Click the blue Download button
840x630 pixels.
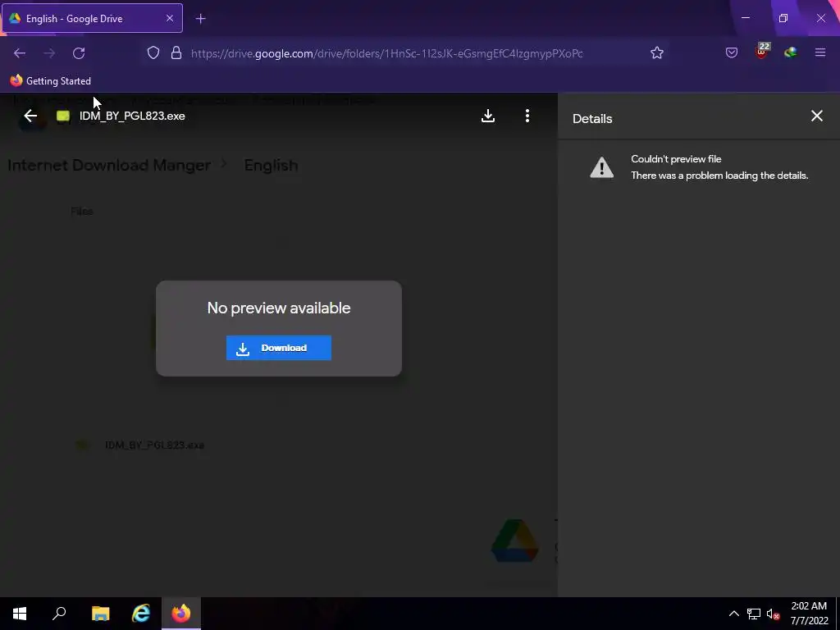pos(279,348)
